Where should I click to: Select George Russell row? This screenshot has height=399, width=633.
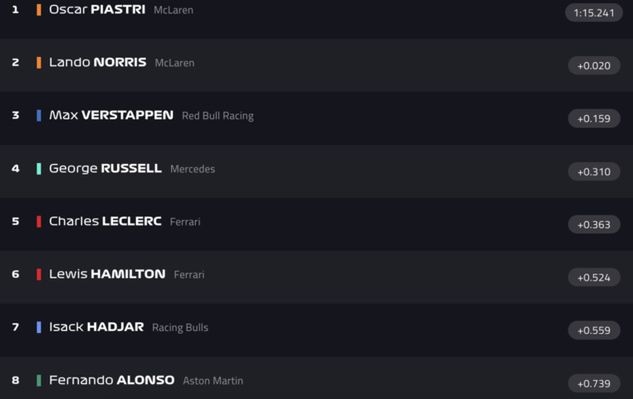pos(316,171)
